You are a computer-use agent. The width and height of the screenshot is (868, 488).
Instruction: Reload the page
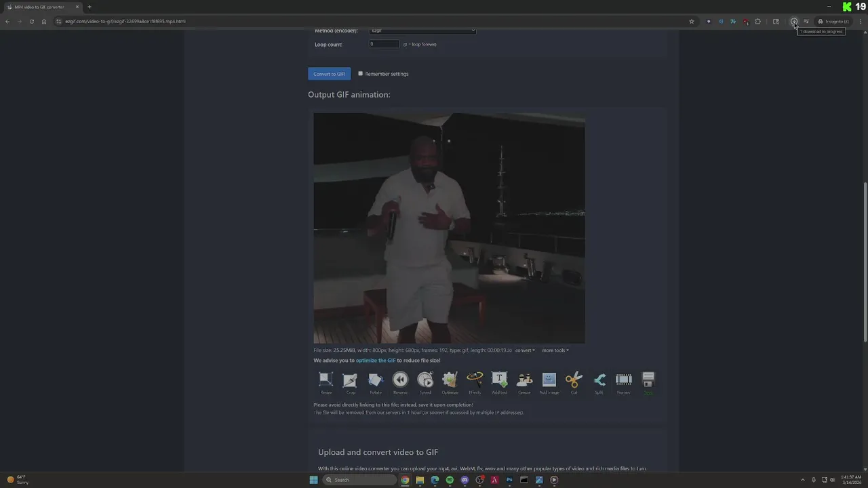[x=31, y=21]
